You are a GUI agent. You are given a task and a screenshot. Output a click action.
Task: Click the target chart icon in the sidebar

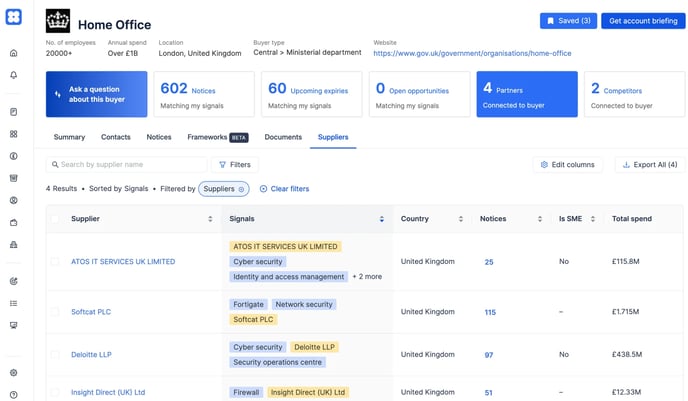[14, 281]
